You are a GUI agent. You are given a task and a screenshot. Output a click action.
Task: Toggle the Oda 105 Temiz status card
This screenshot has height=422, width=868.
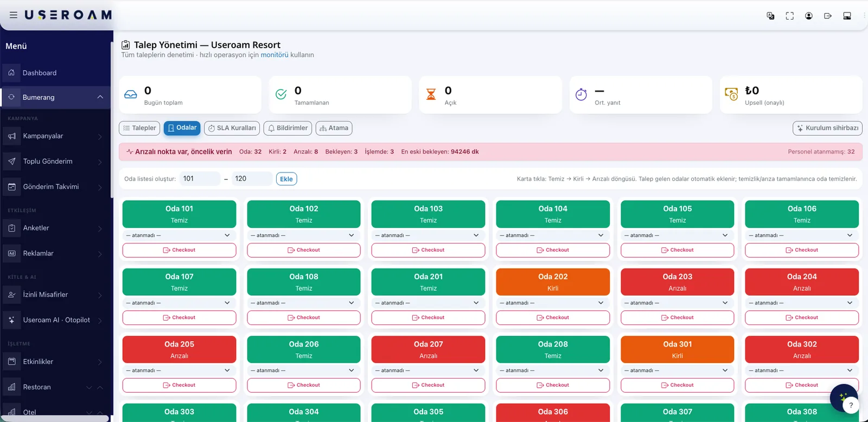[x=678, y=214]
